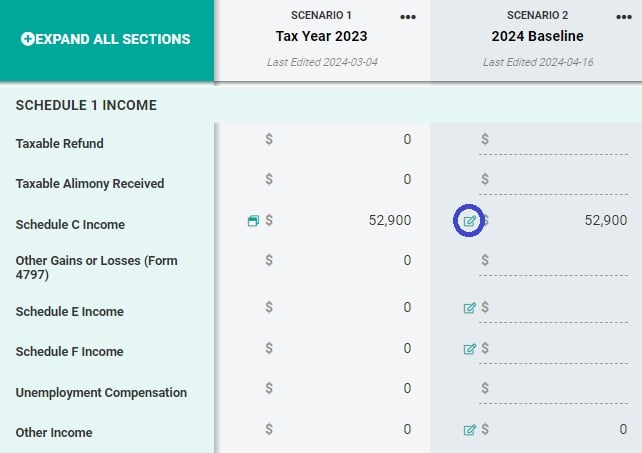Click the Schedule C Income row label
Screen dimensions: 642x453
click(70, 225)
